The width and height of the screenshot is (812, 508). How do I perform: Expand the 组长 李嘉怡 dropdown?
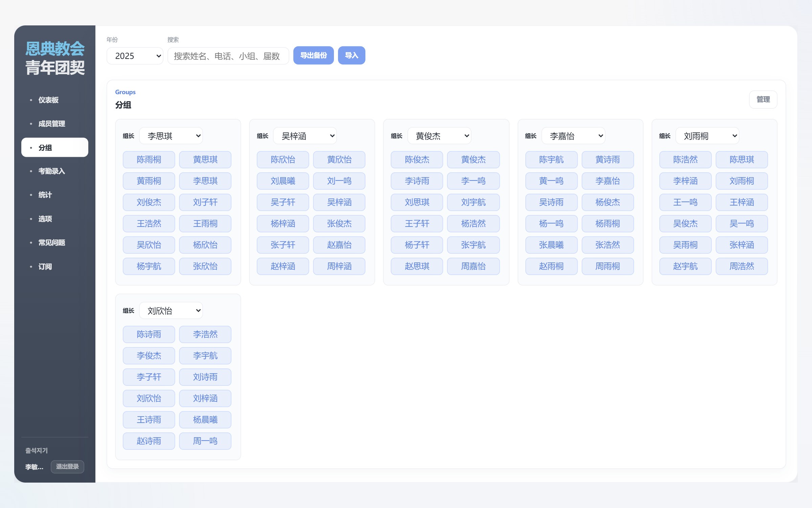coord(573,136)
